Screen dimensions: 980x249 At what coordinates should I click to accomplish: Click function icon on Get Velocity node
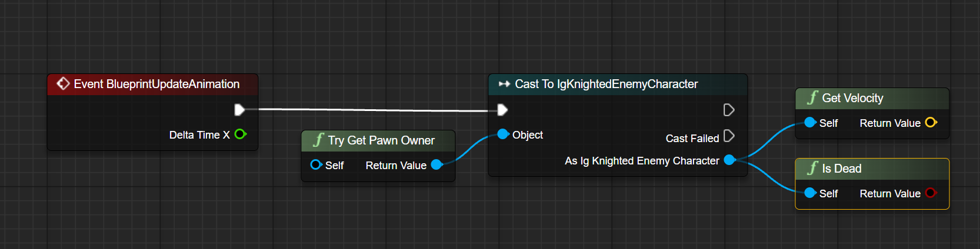[812, 97]
